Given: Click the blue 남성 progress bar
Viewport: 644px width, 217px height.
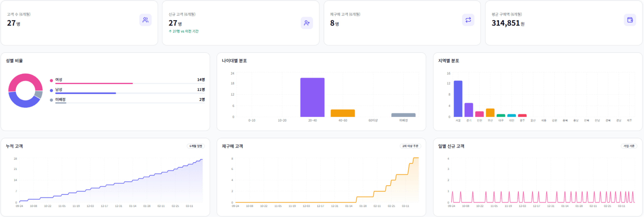Looking at the screenshot, I should coord(86,93).
